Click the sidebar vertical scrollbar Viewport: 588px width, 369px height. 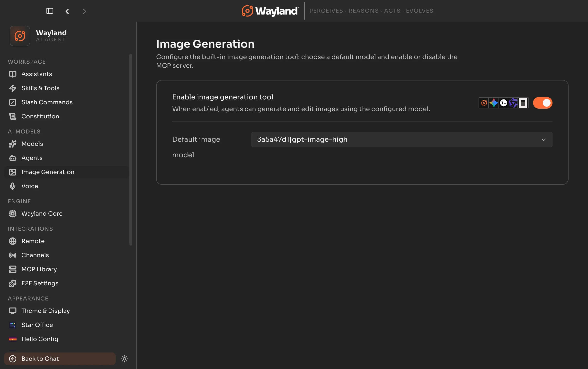(131, 149)
